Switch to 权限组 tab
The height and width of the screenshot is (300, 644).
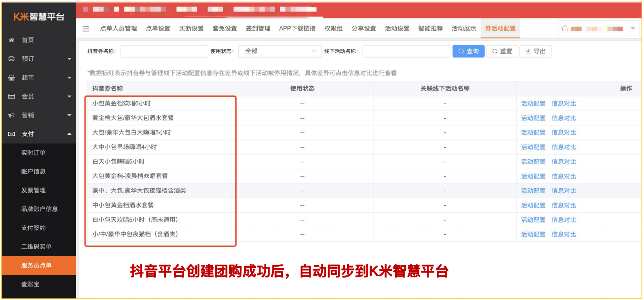pos(334,28)
